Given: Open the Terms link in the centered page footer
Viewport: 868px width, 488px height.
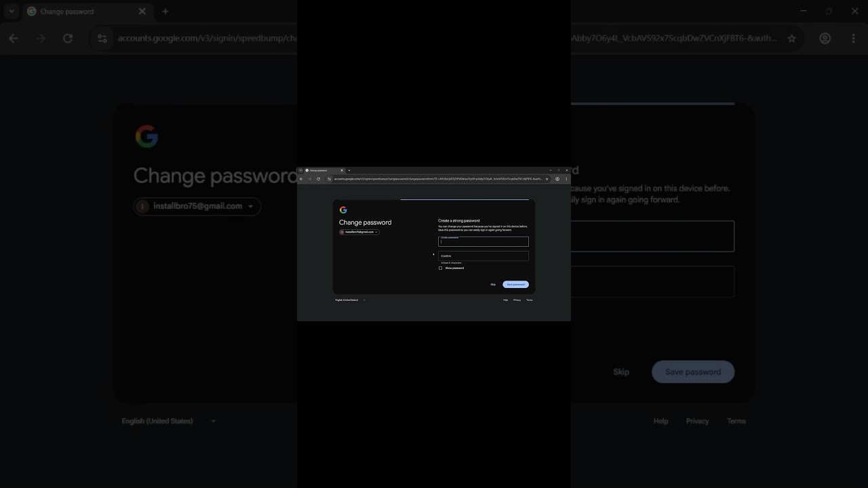Looking at the screenshot, I should 530,300.
